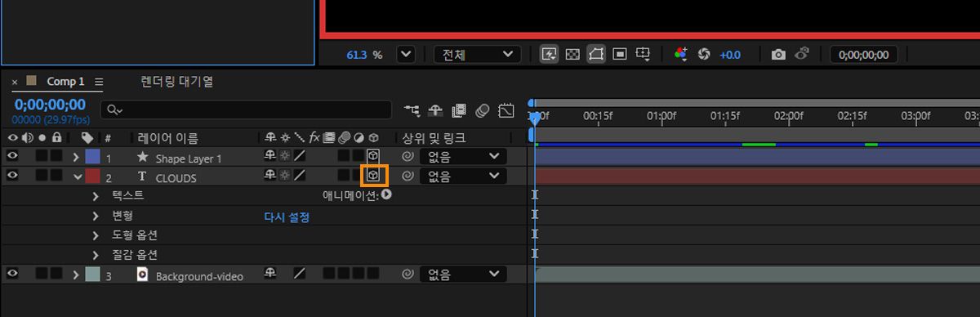Click the timeline layer search field
The image size is (980, 317).
coord(247,109)
